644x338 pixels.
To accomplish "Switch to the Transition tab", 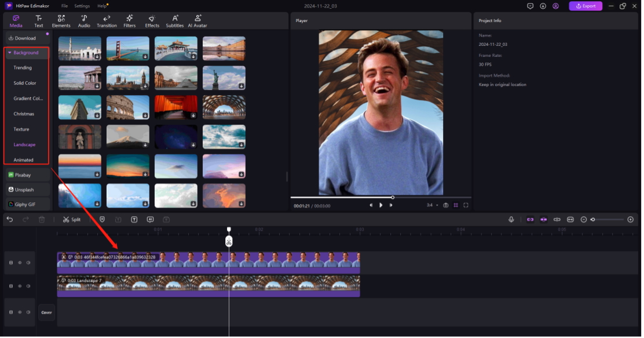I will click(x=107, y=21).
